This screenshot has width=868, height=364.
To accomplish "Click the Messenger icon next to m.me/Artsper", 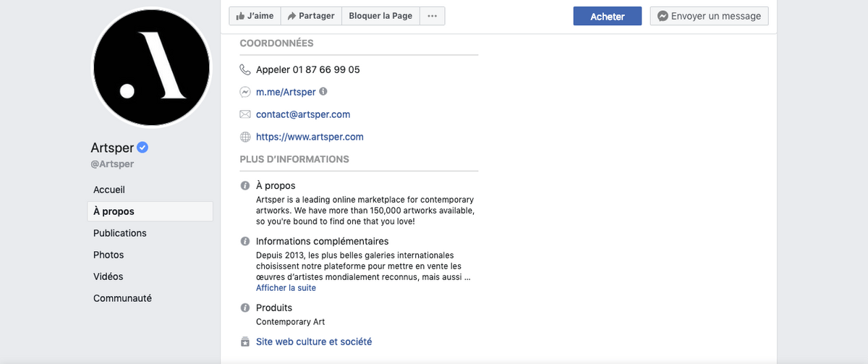I will pos(245,92).
